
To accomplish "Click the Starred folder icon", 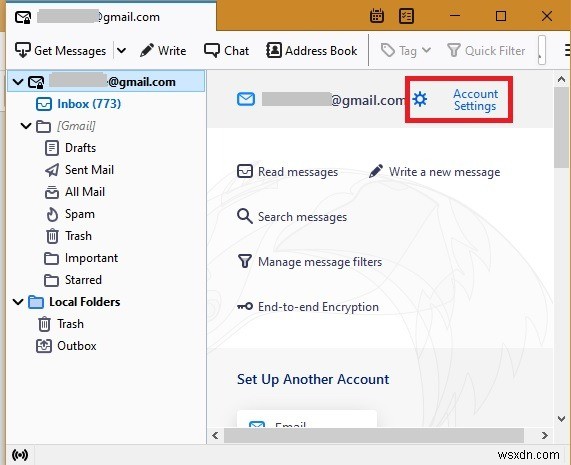I will [51, 280].
